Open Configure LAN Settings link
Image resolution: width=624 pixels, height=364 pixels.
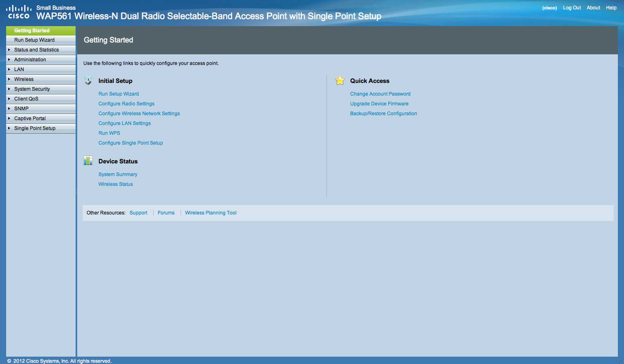(125, 123)
